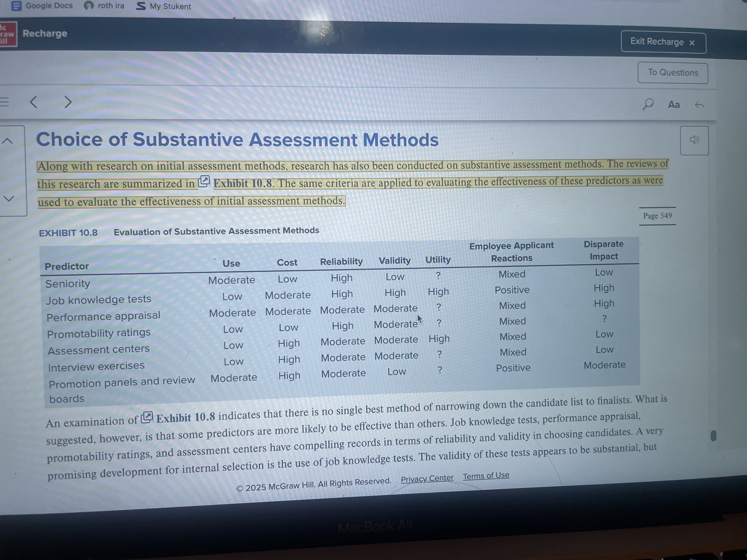747x560 pixels.
Task: Select the Page 549 marker
Action: click(657, 216)
